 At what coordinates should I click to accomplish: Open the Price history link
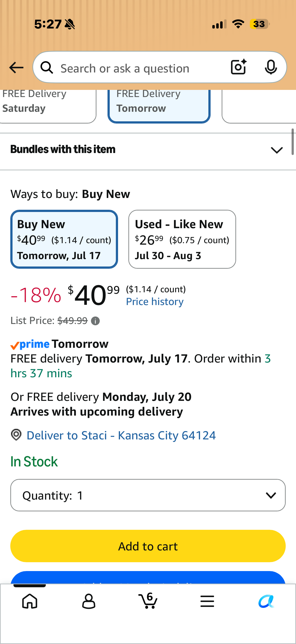[155, 302]
